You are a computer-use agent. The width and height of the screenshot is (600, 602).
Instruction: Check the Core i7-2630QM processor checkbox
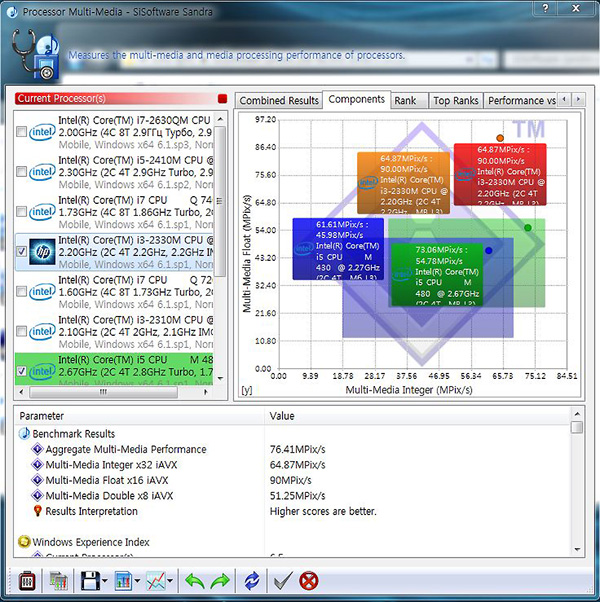[21, 132]
